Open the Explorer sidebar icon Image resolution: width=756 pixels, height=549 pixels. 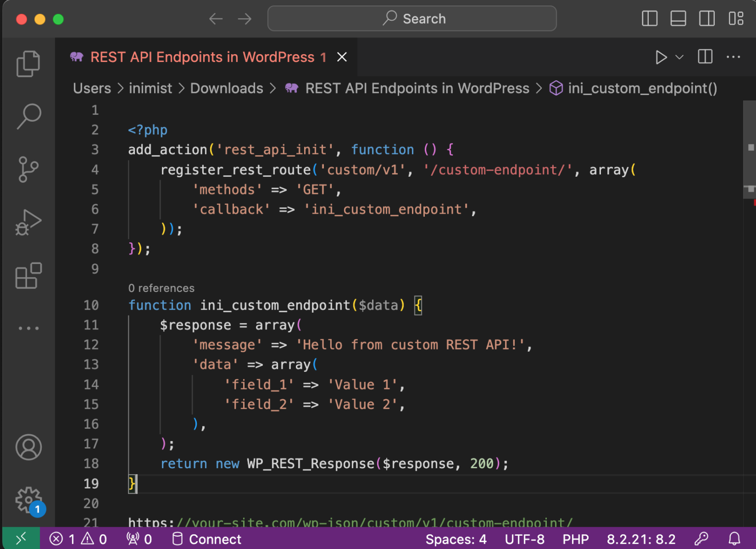tap(28, 63)
